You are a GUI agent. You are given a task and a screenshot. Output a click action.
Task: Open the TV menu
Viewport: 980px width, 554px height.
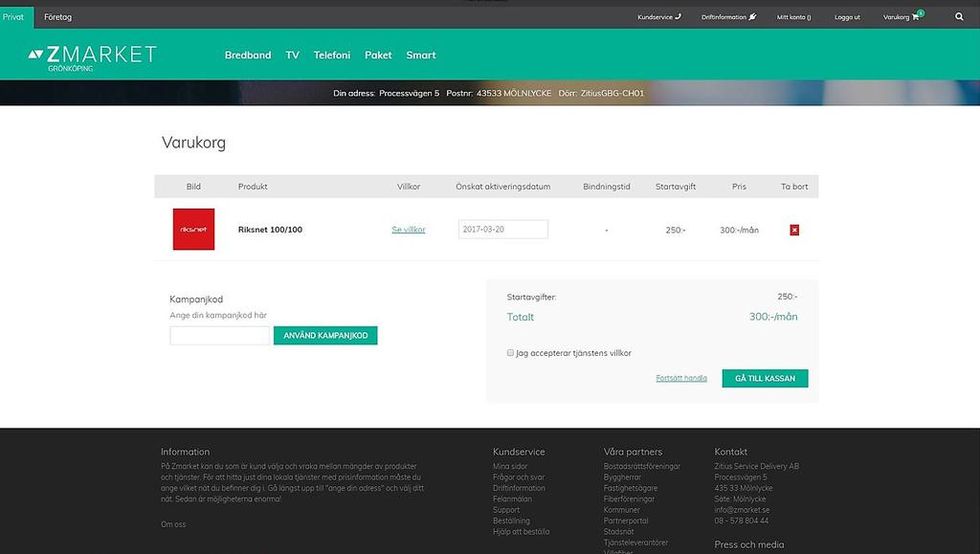click(293, 55)
